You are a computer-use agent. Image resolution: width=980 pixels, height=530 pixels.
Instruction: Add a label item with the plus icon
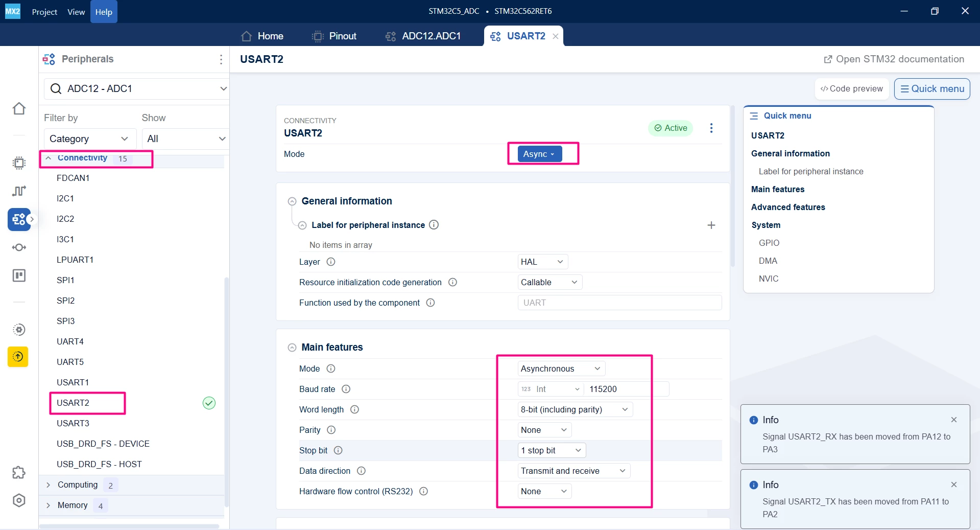click(711, 225)
